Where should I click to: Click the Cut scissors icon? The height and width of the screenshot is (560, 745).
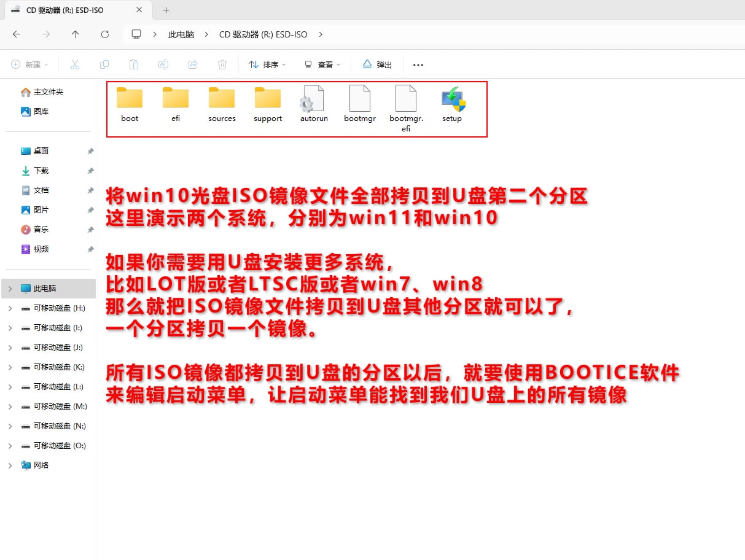[75, 64]
